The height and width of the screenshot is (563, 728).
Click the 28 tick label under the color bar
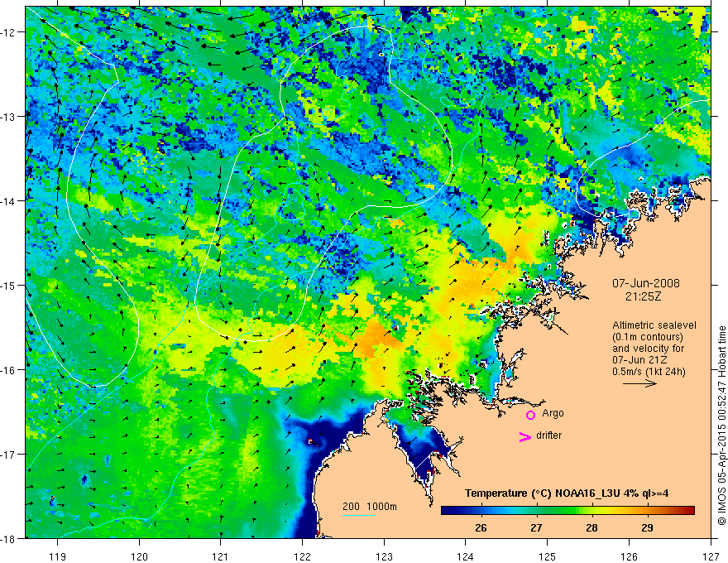[591, 527]
